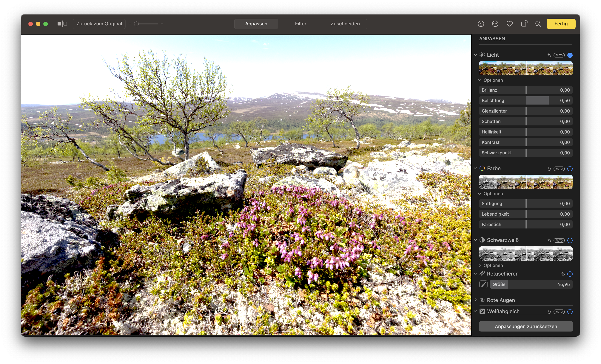Click the Farbstich slider
Viewport: 601px width, 364px height.
pos(526,224)
